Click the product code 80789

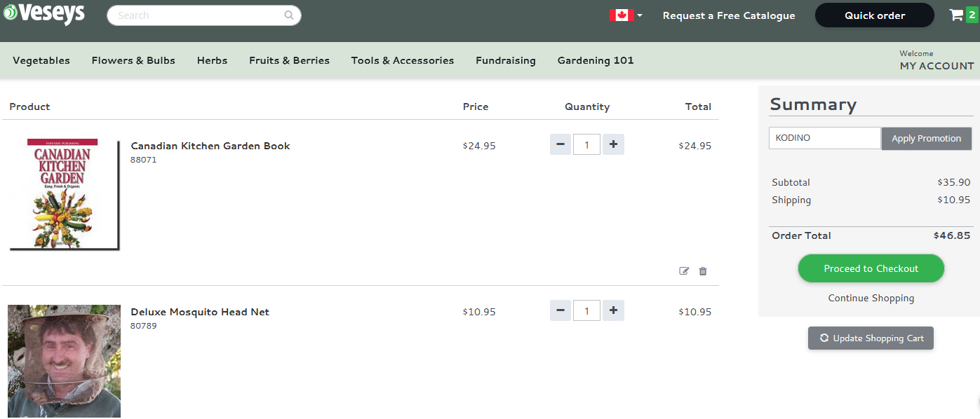144,326
